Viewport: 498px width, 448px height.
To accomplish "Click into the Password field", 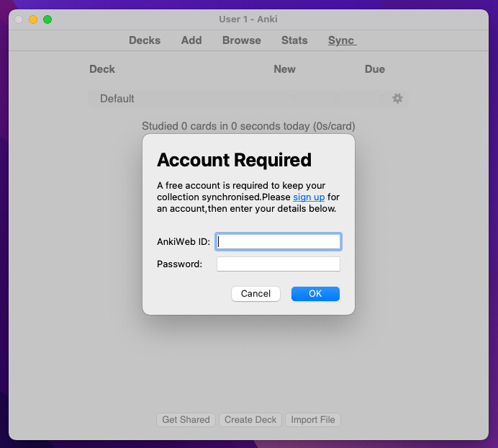I will click(278, 264).
